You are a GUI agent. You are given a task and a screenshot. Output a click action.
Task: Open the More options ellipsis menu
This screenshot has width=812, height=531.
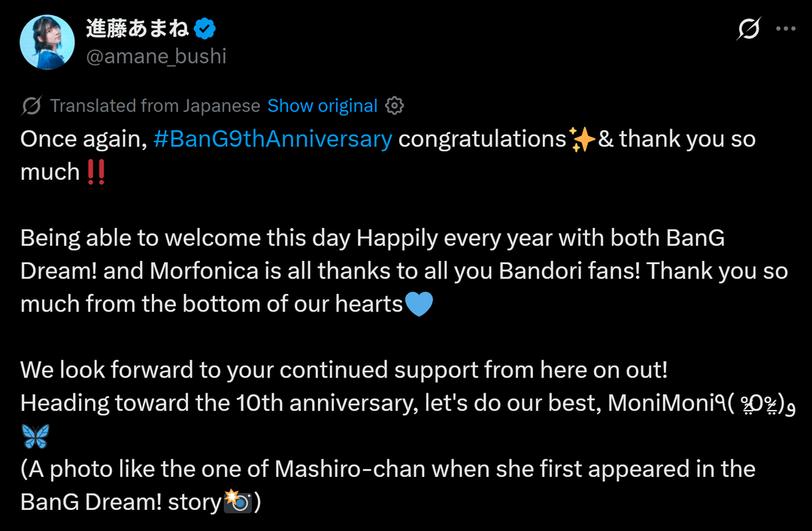786,29
